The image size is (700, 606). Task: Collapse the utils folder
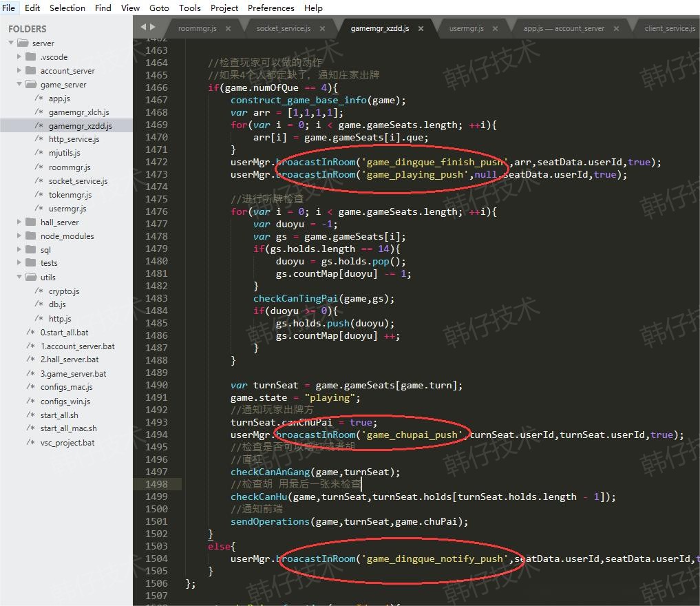coord(19,277)
